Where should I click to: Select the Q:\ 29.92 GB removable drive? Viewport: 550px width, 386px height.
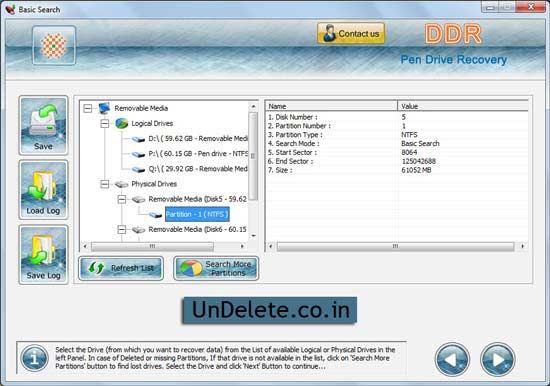[x=198, y=169]
